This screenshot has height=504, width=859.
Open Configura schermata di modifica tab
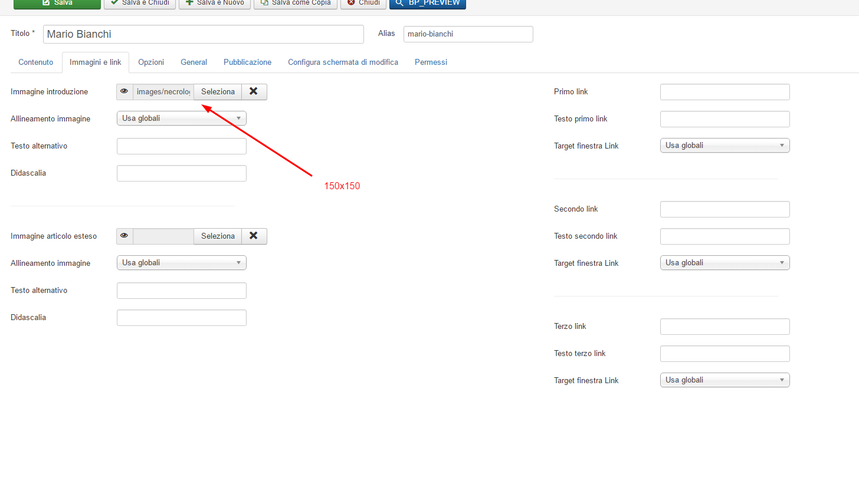tap(343, 62)
